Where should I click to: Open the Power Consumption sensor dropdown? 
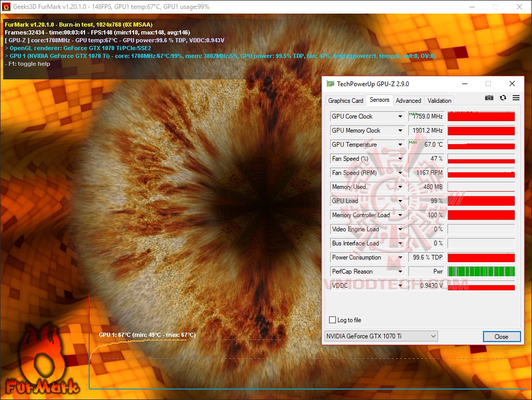pos(401,257)
